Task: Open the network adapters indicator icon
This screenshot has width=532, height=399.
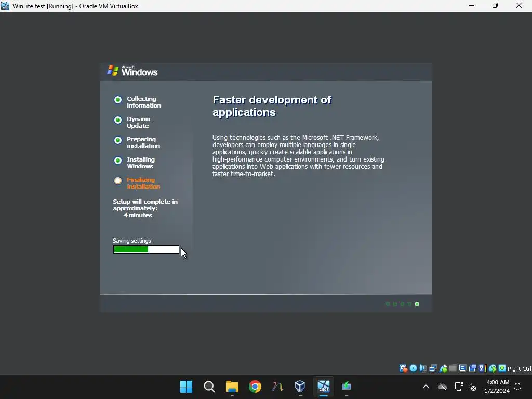Action: pyautogui.click(x=433, y=368)
